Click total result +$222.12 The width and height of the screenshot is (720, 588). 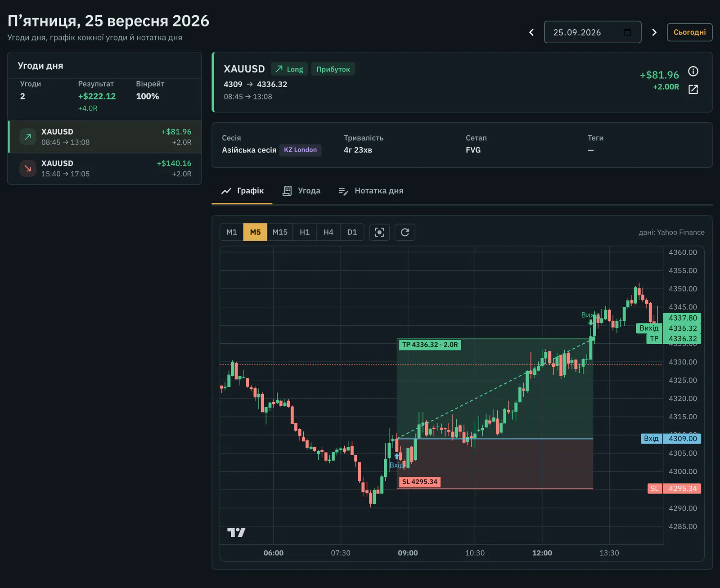(97, 96)
